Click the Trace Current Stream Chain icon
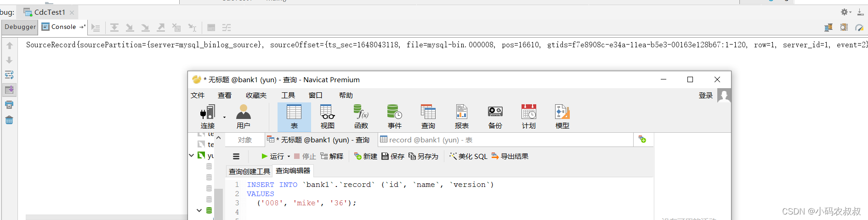This screenshot has width=868, height=220. tap(227, 28)
